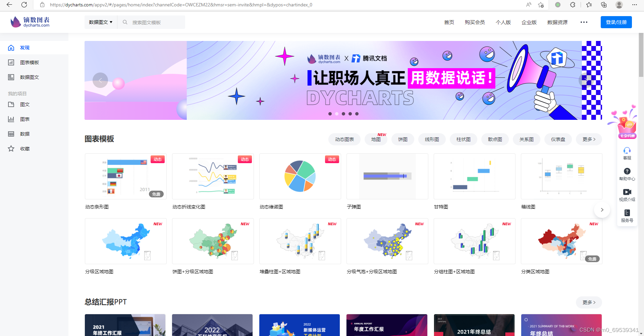Open 企业版 in top navigation
The image size is (644, 336).
point(529,22)
